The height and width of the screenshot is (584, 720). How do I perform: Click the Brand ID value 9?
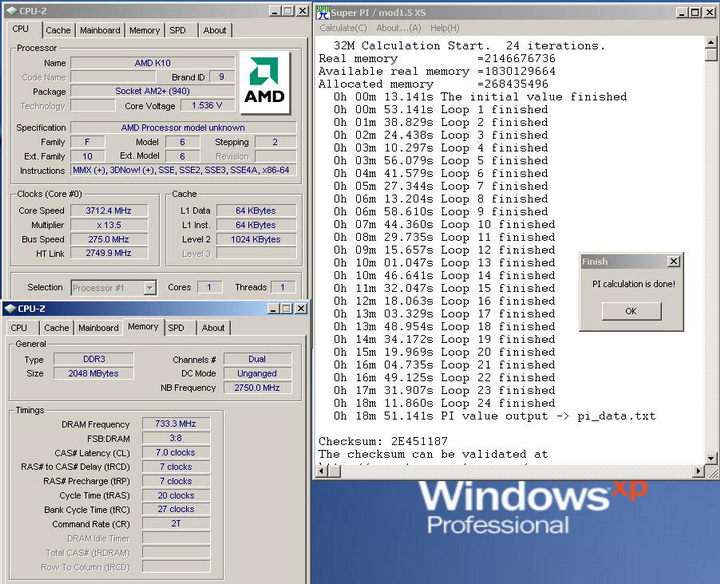tap(222, 77)
